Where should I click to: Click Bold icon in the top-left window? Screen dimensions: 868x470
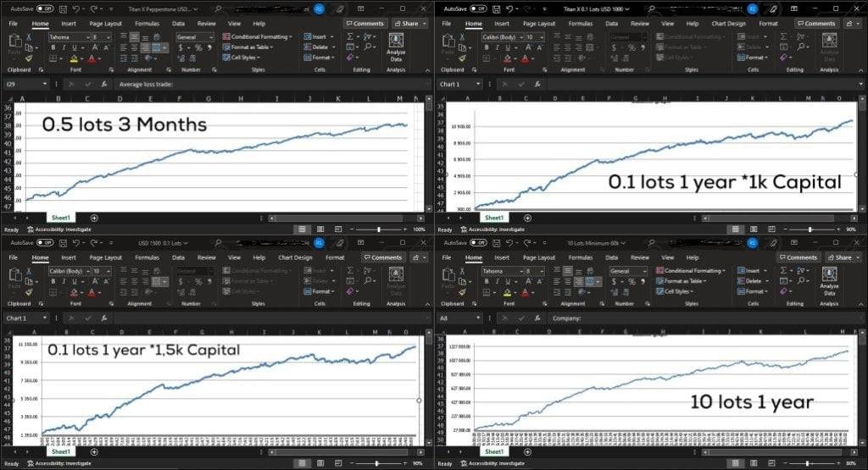point(52,47)
